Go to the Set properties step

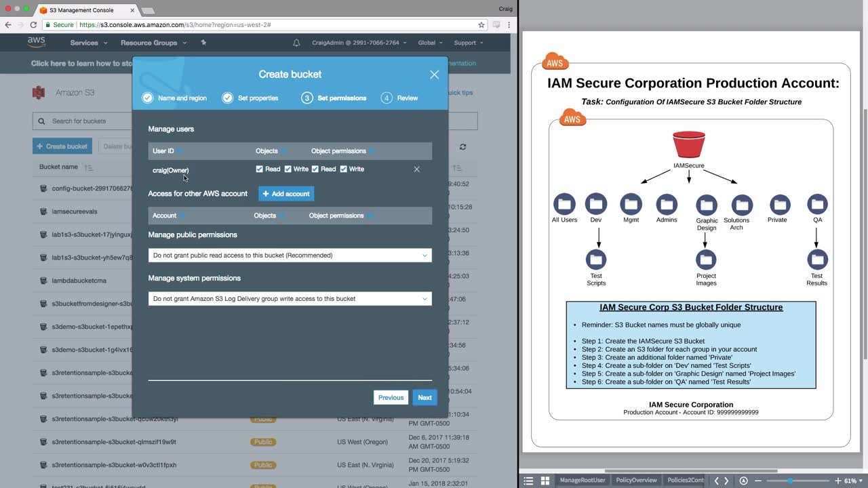[250, 98]
